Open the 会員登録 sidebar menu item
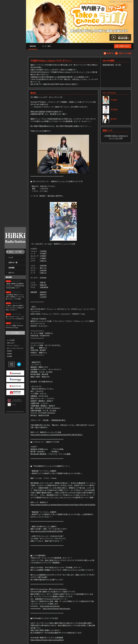 15,268
